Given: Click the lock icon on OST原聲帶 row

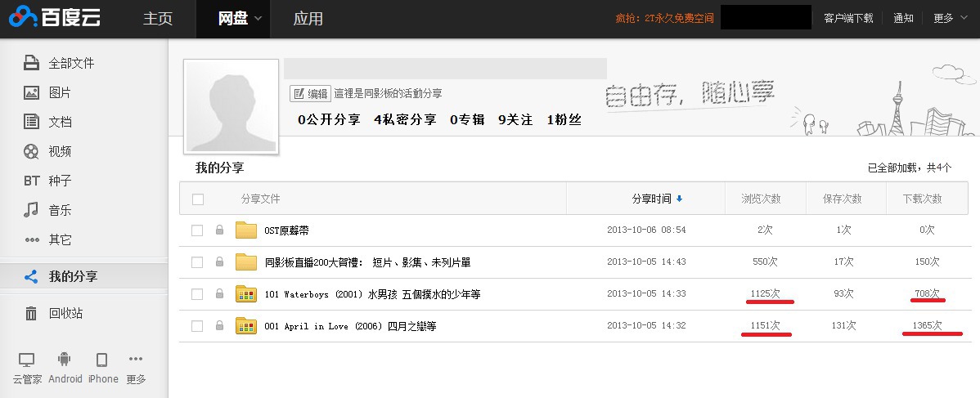Looking at the screenshot, I should 219,230.
